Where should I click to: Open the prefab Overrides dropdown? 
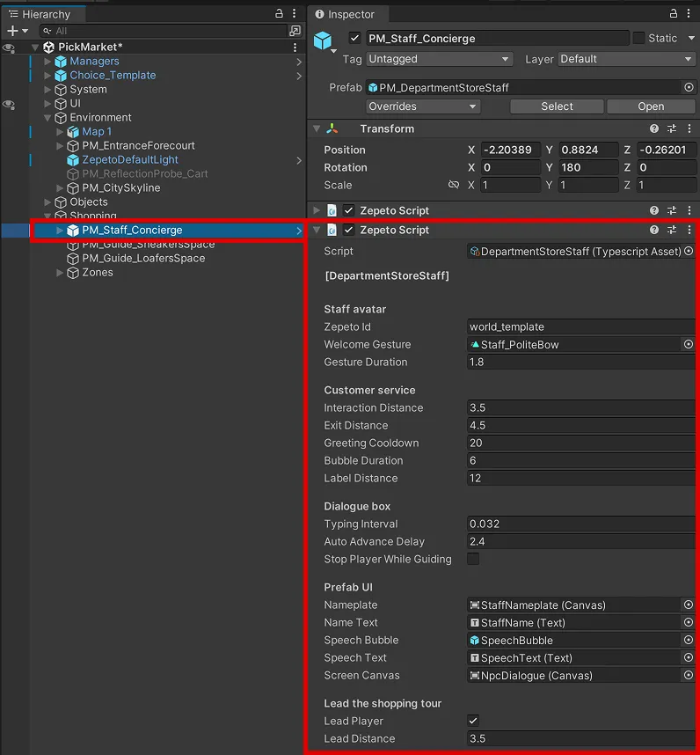[423, 106]
